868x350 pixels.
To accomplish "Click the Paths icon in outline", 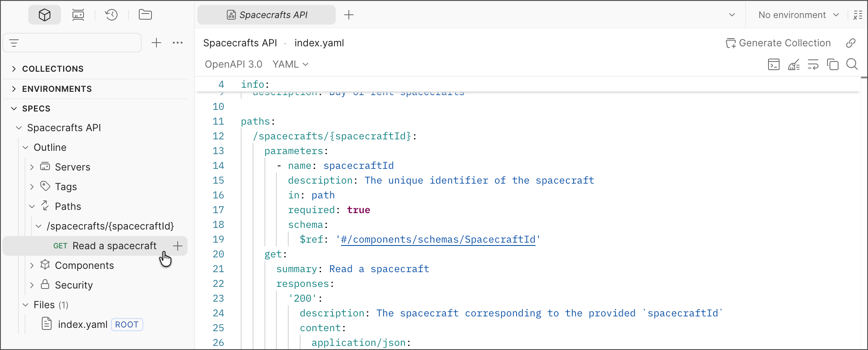I will coord(45,206).
